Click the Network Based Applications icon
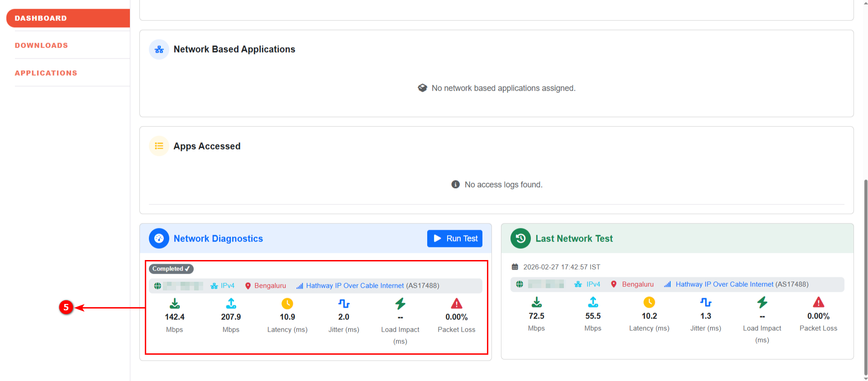 (159, 49)
